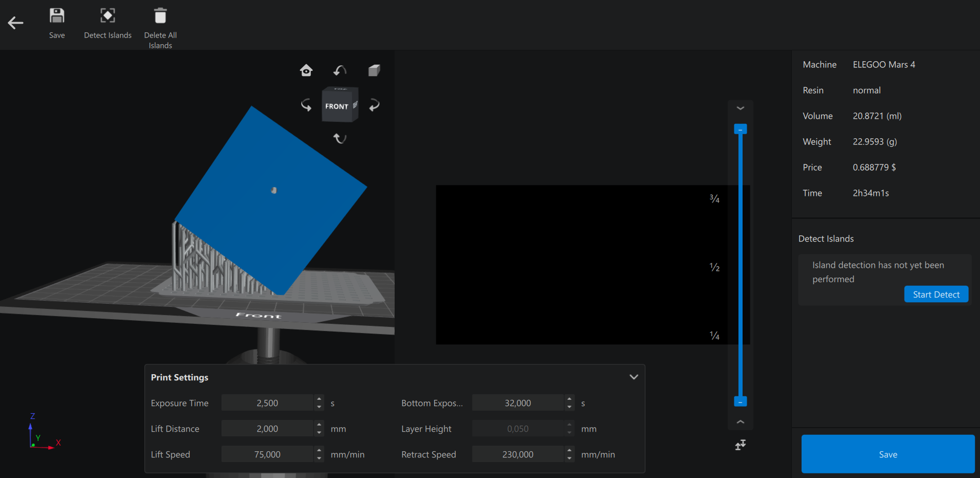Click the Lift Speed input field
The width and height of the screenshot is (980, 478).
point(267,454)
